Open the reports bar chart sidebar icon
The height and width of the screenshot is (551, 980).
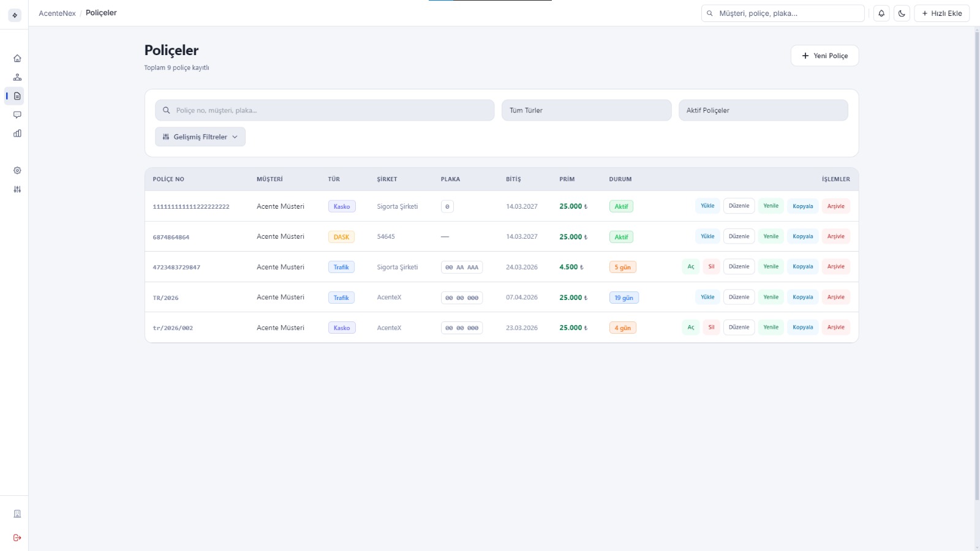(x=17, y=133)
